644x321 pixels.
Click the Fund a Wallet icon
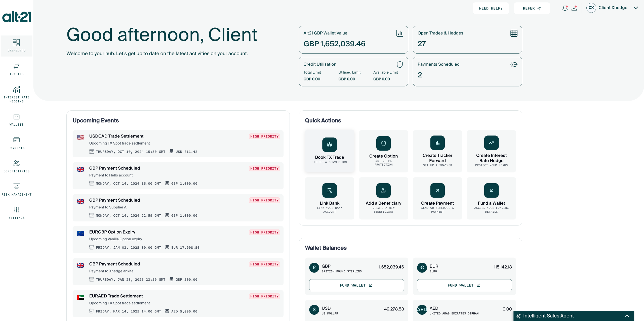point(491,190)
